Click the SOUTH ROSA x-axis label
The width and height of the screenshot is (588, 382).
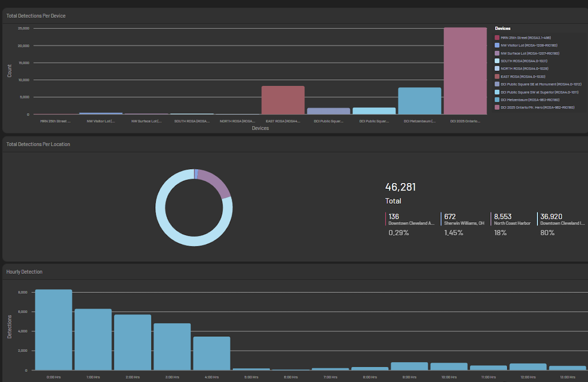[192, 121]
